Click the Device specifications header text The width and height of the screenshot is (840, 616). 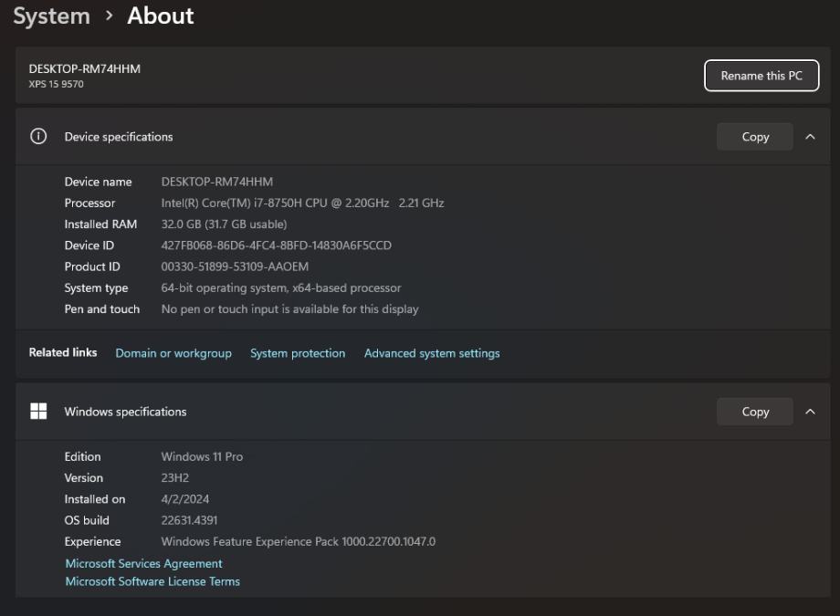(x=119, y=137)
